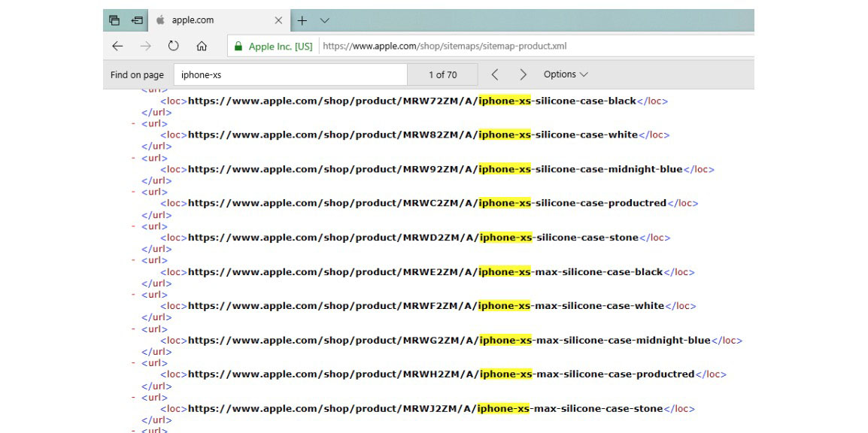Click the MRWF2ZM max-silicone-case-white URL
The width and height of the screenshot is (868, 433).
point(426,306)
